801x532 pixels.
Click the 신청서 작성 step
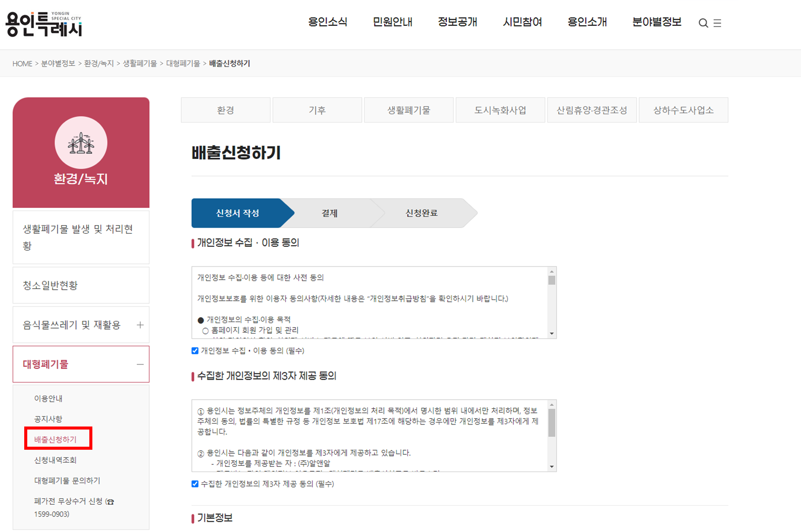coord(238,213)
